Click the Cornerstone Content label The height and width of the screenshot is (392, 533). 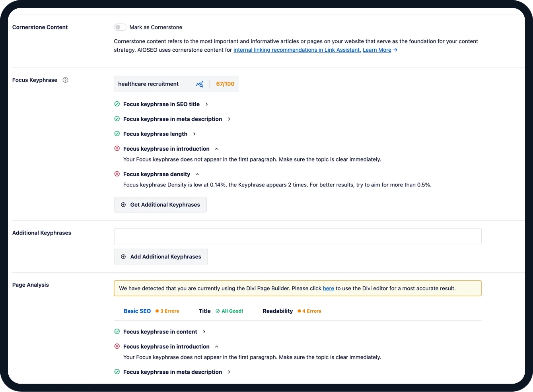(x=40, y=27)
